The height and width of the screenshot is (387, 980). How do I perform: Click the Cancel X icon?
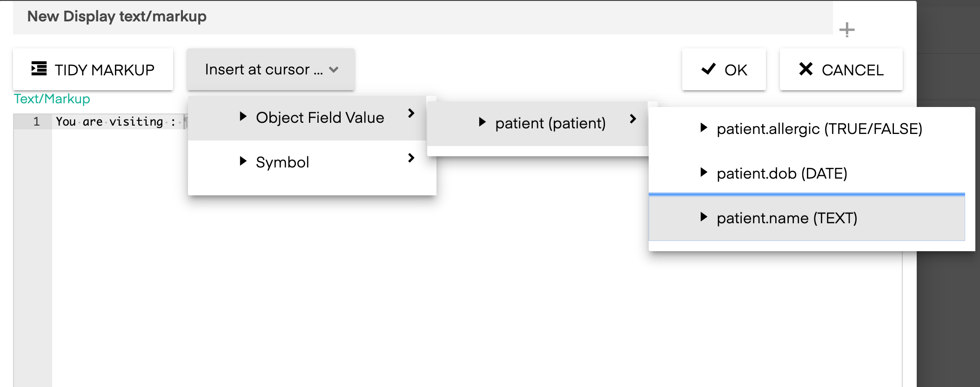click(x=806, y=69)
